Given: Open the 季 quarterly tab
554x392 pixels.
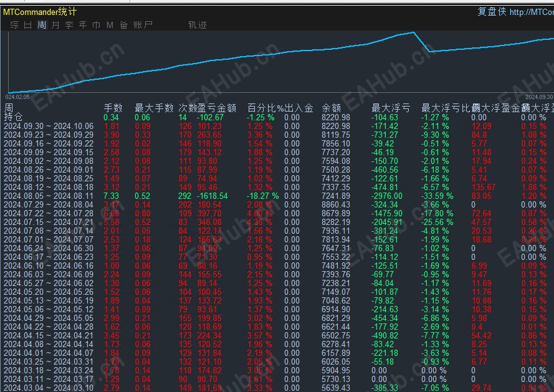Looking at the screenshot, I should 69,25.
